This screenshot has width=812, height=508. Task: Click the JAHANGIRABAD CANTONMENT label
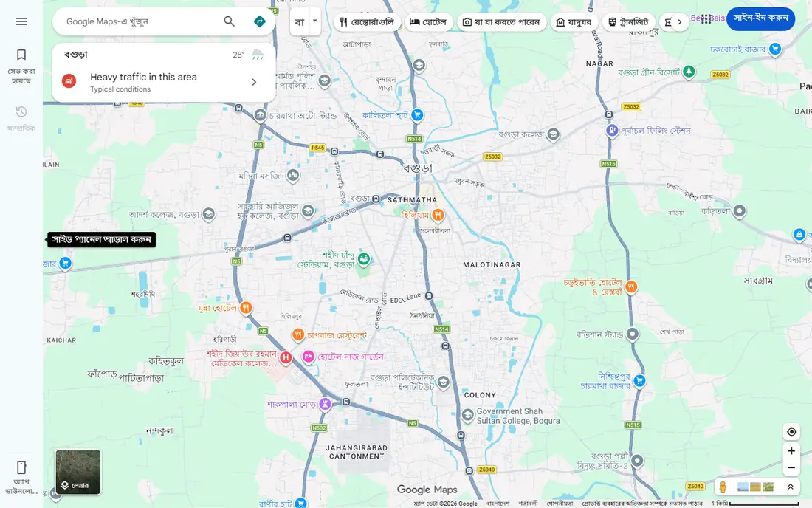click(x=357, y=452)
